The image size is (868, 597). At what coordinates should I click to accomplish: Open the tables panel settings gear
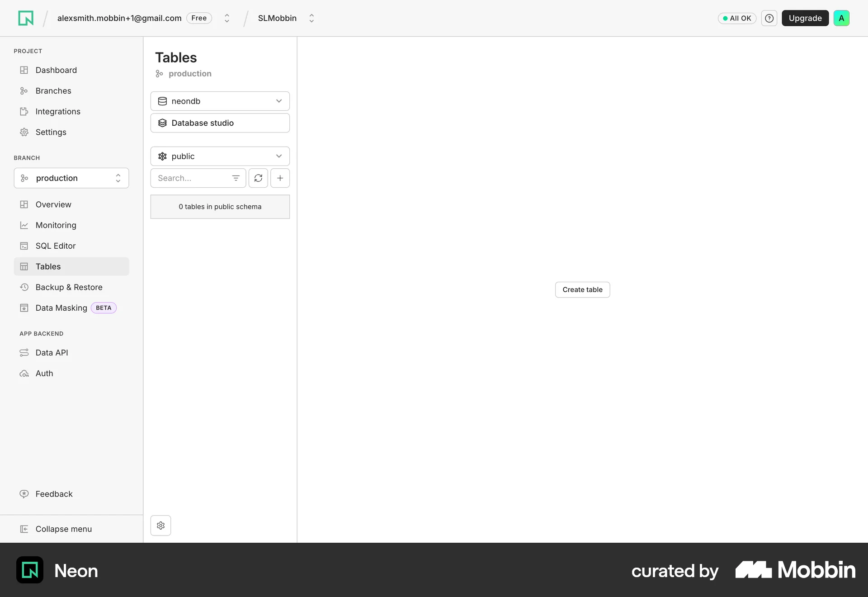pyautogui.click(x=160, y=526)
